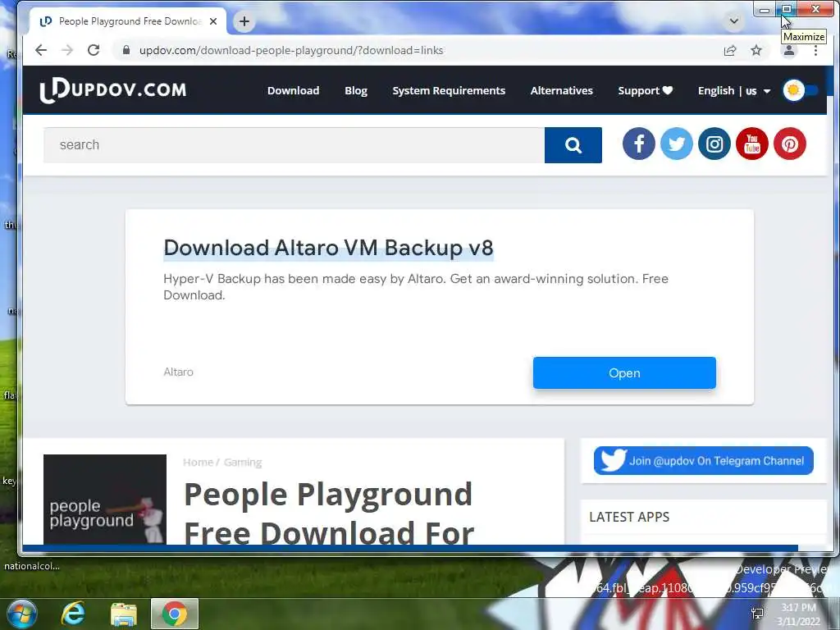The height and width of the screenshot is (630, 840).
Task: Open the Windows Start orb
Action: click(x=21, y=614)
